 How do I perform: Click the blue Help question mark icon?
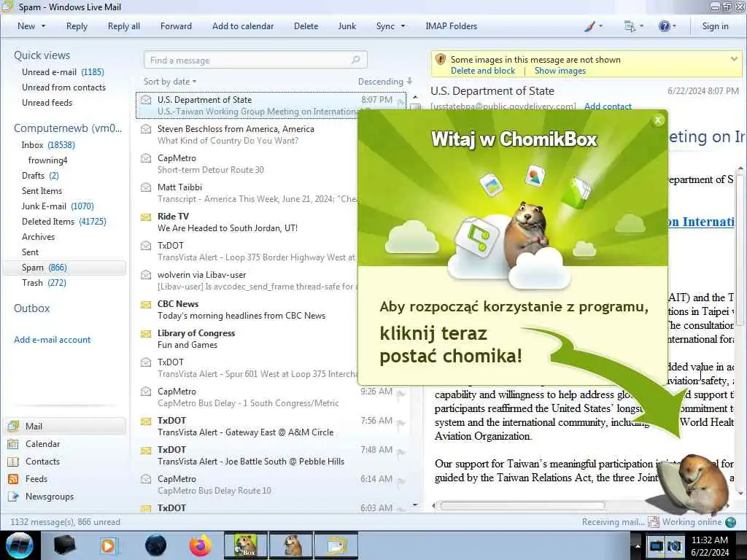(x=664, y=26)
